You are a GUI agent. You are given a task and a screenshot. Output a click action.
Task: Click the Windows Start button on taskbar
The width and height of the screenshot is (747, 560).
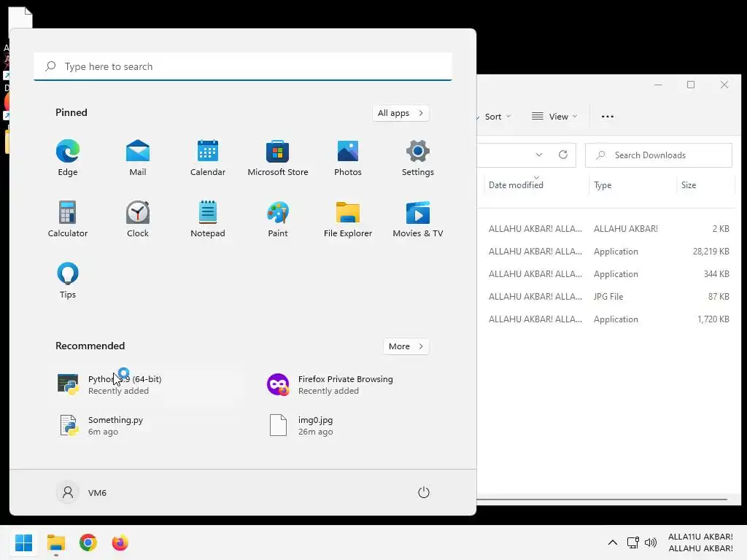click(23, 542)
